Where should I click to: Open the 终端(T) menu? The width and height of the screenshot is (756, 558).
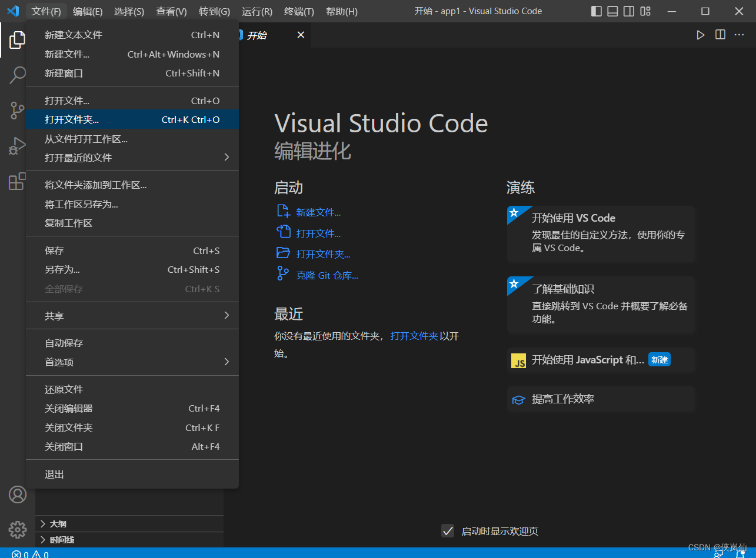tap(299, 11)
